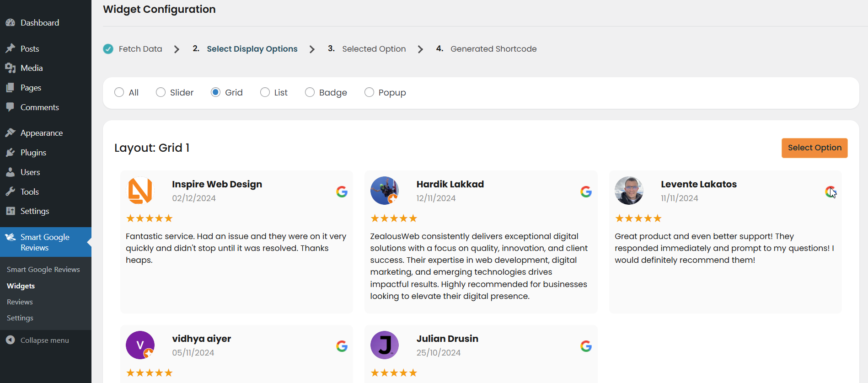Screen dimensions: 868x383
Task: Open Smart Google Reviews submenu link
Action: (43, 270)
